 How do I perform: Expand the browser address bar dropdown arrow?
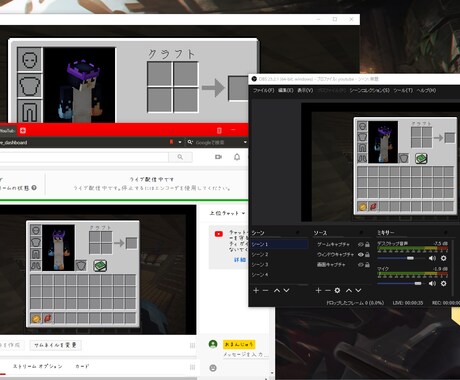(x=180, y=142)
